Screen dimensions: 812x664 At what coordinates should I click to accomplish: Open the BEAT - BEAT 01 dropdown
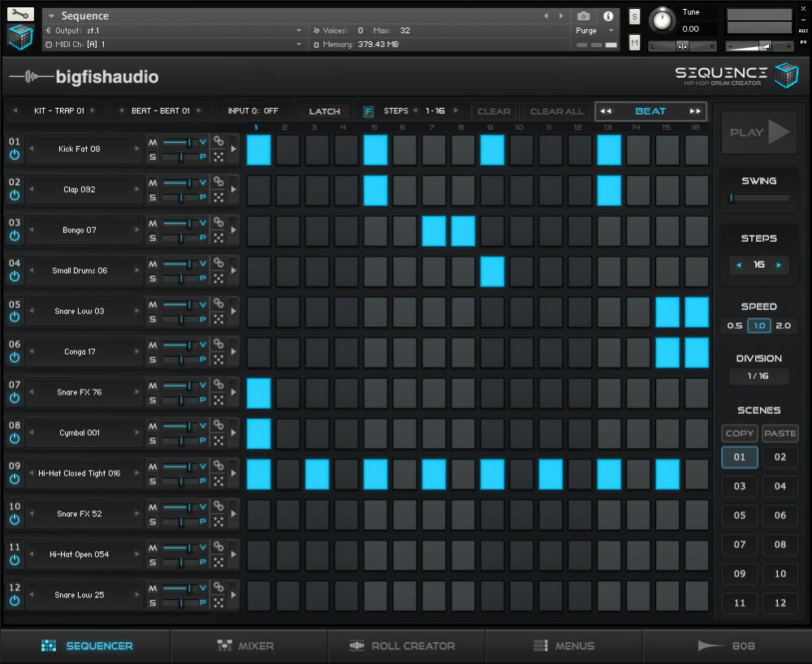click(x=162, y=111)
